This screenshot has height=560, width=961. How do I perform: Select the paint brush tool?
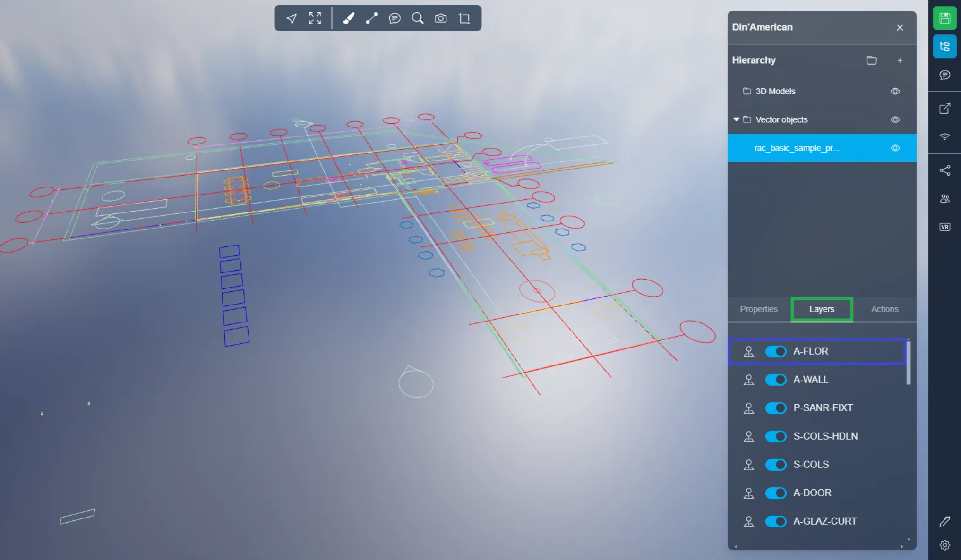coord(348,18)
